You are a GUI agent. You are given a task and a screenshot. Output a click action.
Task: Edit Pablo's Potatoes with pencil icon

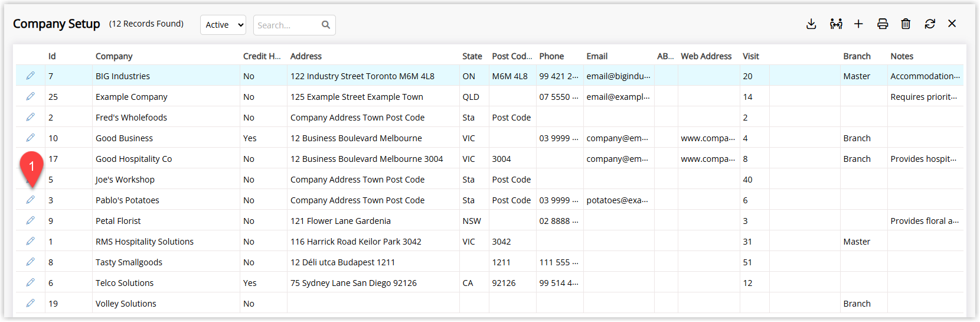(x=30, y=200)
